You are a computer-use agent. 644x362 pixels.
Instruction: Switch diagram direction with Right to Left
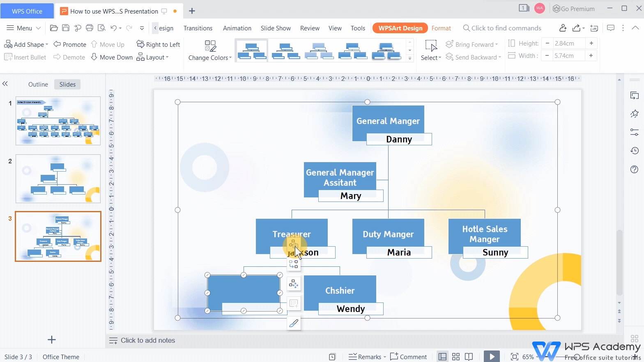pyautogui.click(x=158, y=44)
